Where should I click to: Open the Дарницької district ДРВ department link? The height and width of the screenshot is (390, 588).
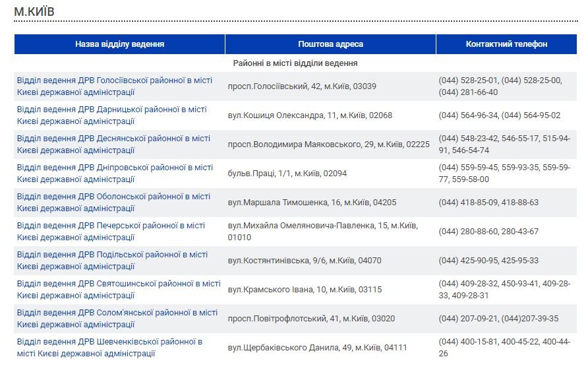(x=111, y=109)
